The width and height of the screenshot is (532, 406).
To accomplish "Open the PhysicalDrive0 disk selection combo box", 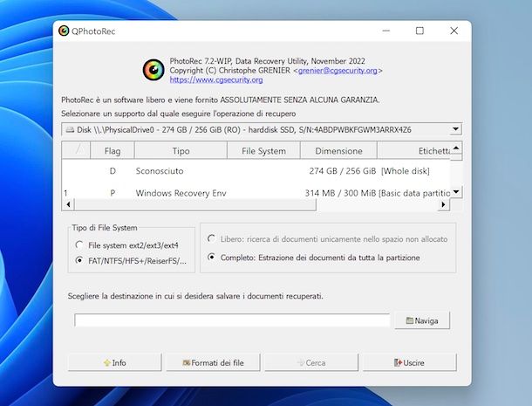I will 262,129.
